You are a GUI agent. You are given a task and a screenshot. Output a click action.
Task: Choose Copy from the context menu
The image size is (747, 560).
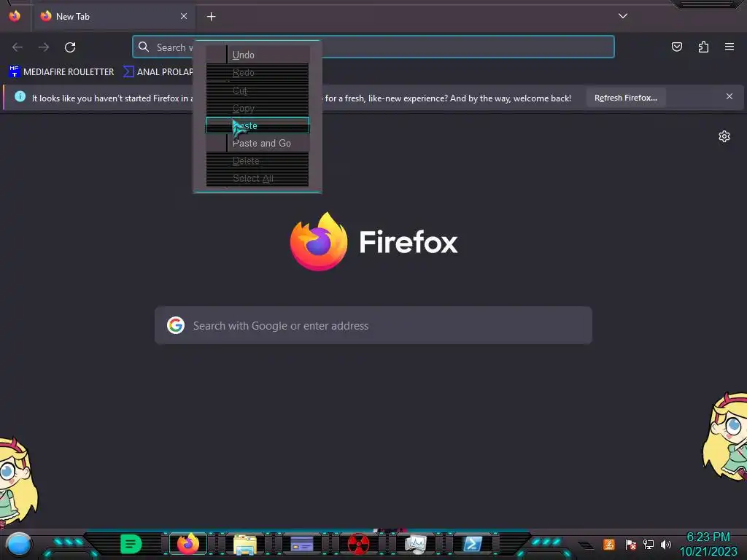tap(258, 108)
